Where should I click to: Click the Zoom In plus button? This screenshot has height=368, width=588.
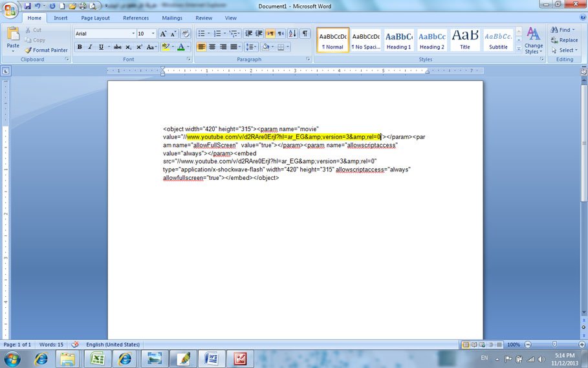[582, 344]
